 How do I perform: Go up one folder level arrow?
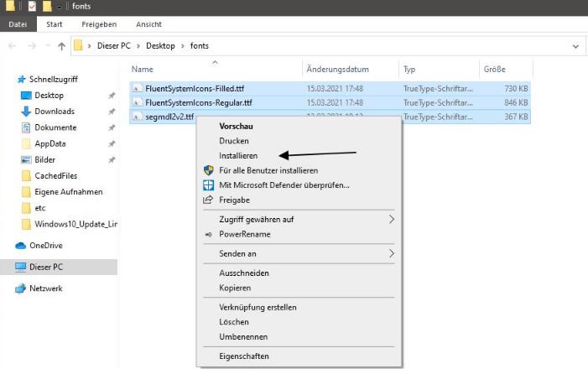(x=61, y=46)
